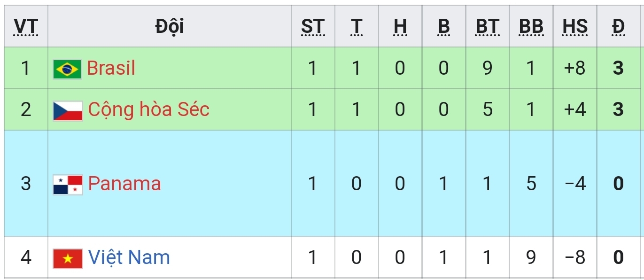The width and height of the screenshot is (644, 280).
Task: Click the B (losses) column header
Action: [443, 27]
